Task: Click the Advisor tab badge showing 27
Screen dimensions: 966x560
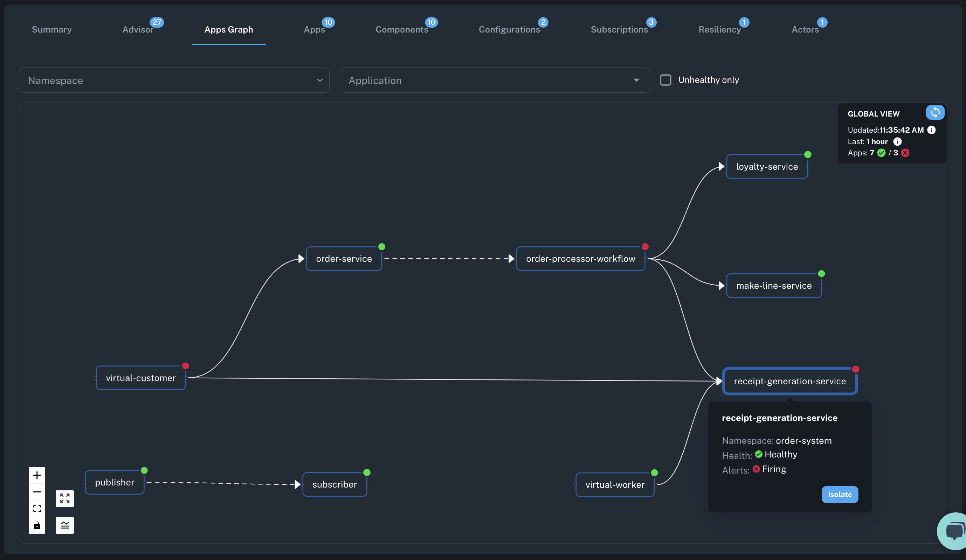Action: [156, 21]
